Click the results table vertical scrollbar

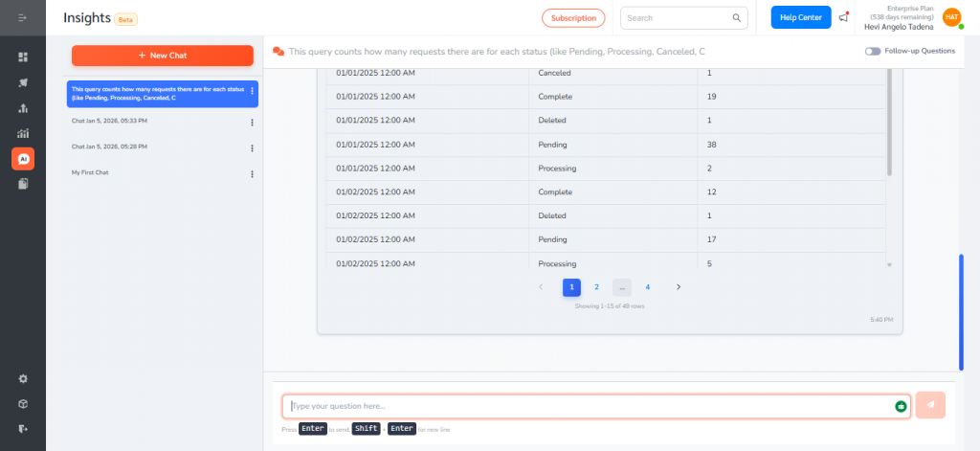point(889,124)
